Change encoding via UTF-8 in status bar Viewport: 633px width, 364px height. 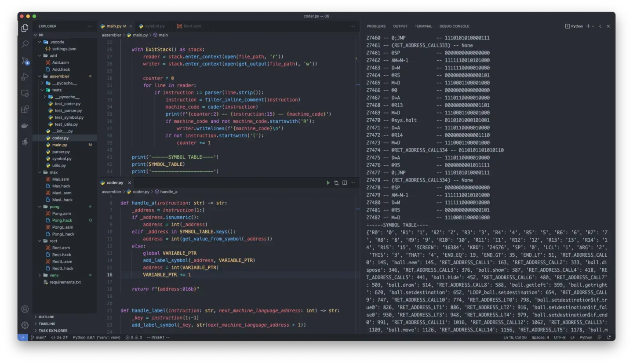560,338
